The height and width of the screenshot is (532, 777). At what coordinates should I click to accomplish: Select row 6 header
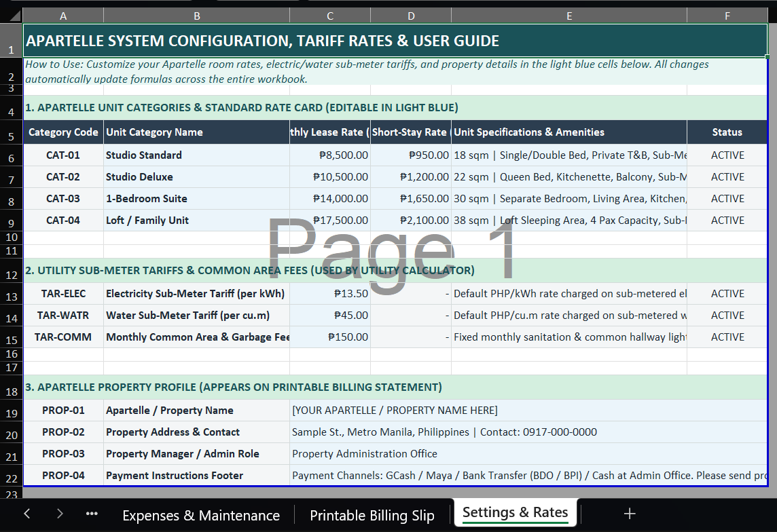(x=12, y=155)
